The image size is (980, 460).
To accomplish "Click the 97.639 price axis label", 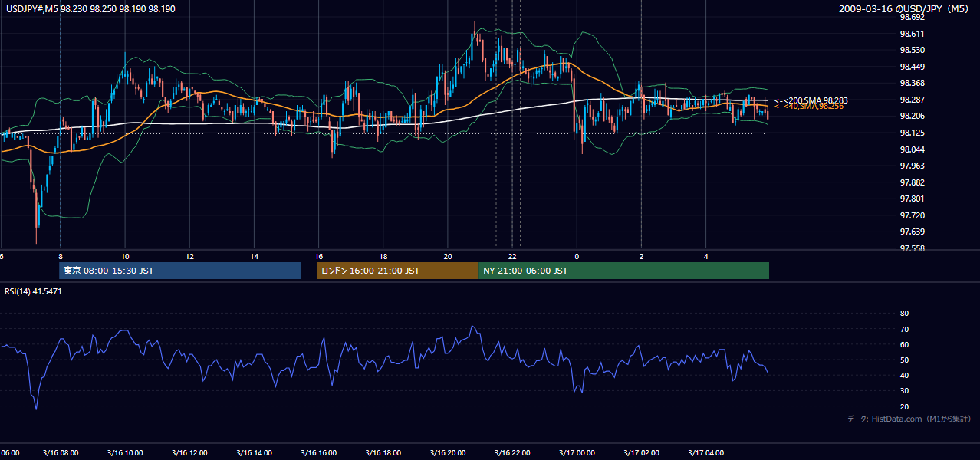I will pos(912,232).
